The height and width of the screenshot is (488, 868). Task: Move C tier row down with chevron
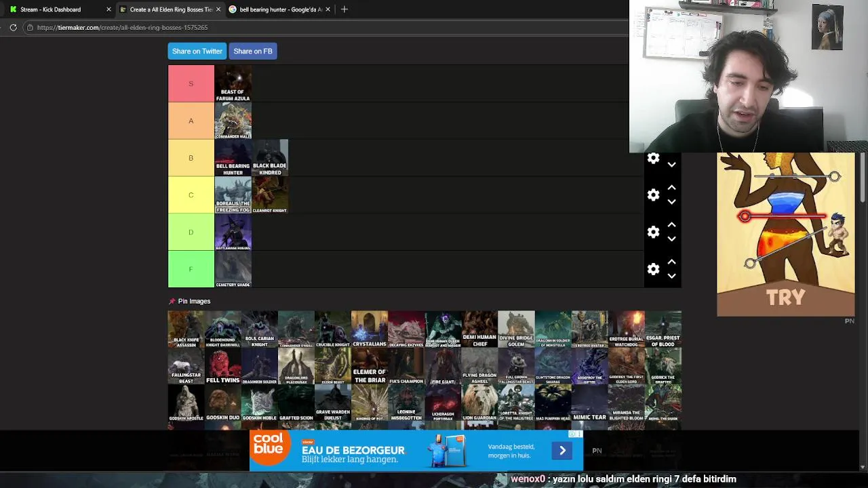click(671, 202)
